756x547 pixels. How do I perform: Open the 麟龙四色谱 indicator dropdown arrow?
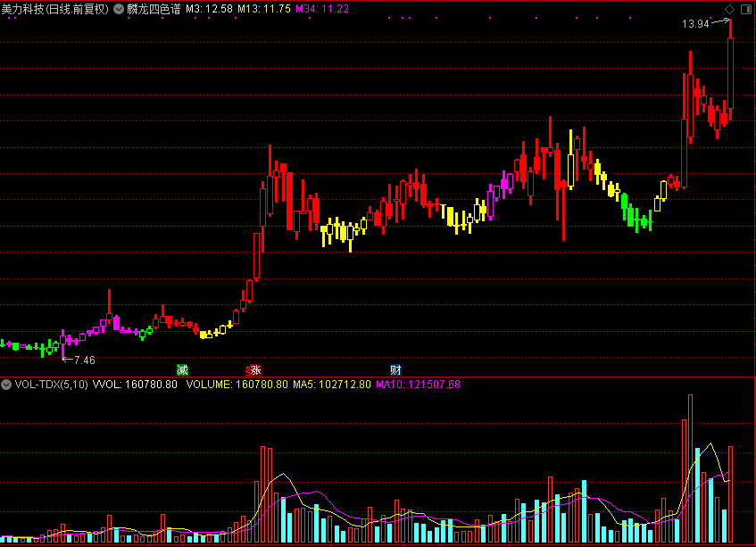tap(119, 9)
